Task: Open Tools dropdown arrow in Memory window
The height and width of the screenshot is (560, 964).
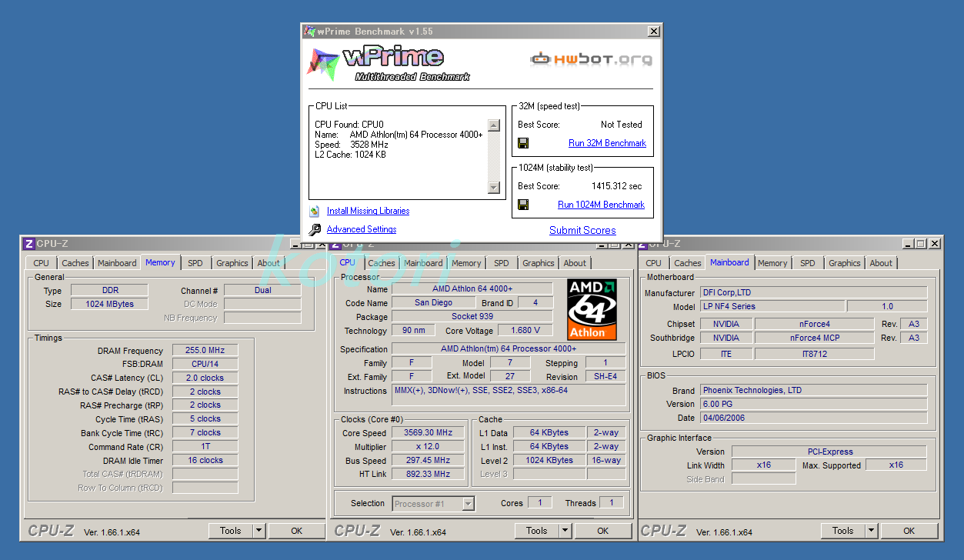Action: 259,531
